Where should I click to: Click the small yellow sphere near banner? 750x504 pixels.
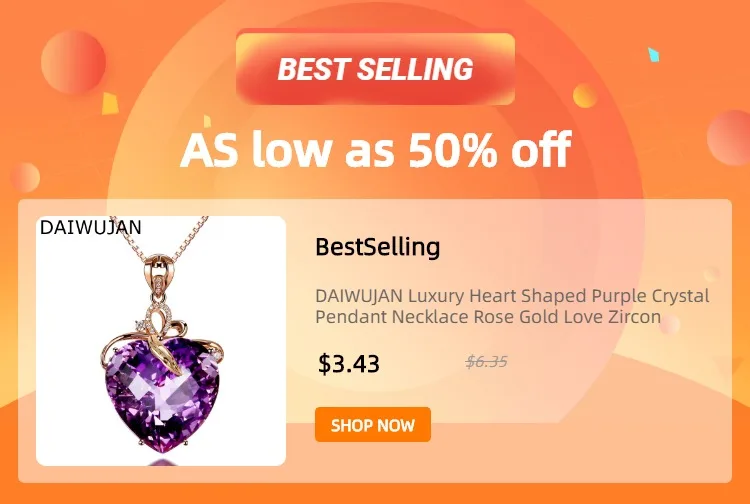(x=585, y=96)
